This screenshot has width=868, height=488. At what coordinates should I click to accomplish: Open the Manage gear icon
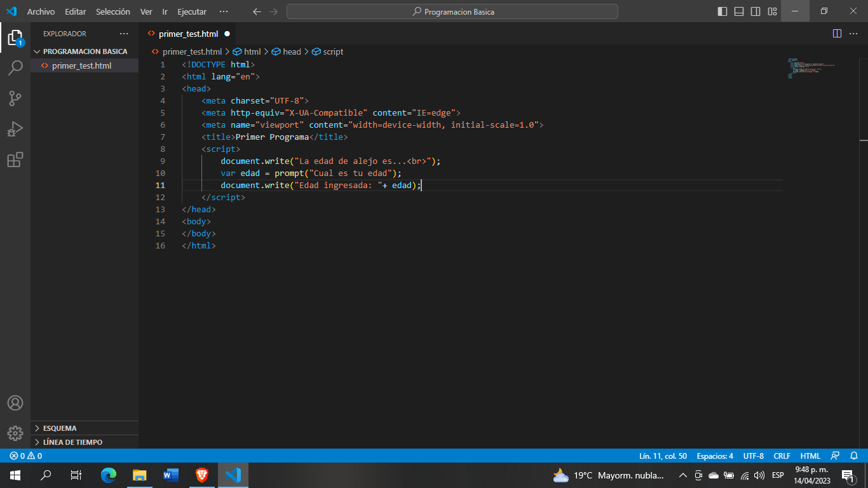(15, 433)
